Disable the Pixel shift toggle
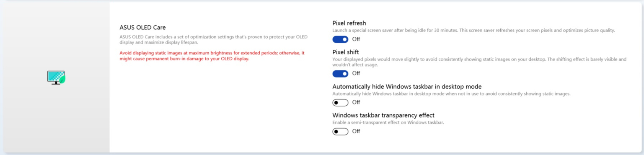The height and width of the screenshot is (155, 644). 340,74
